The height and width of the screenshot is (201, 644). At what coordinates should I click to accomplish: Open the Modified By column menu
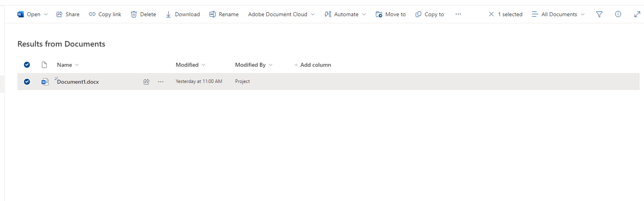254,65
